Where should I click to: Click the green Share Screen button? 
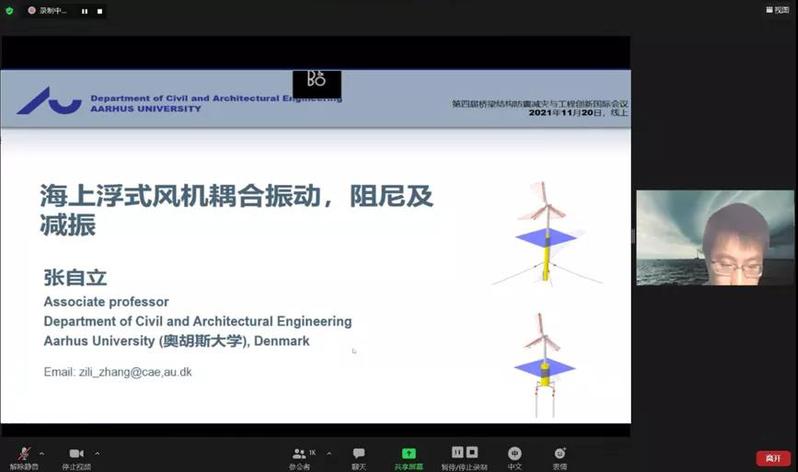pyautogui.click(x=408, y=455)
